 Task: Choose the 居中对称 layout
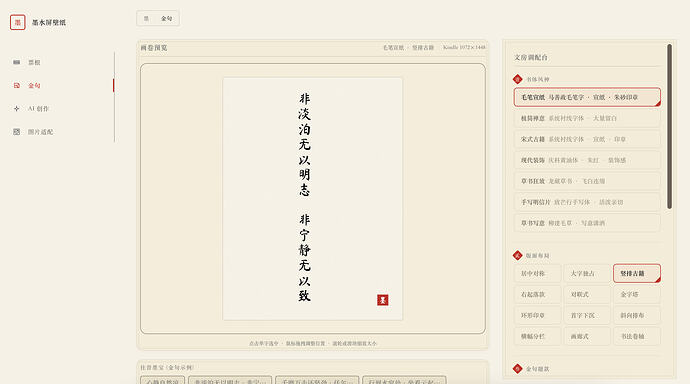coord(537,273)
